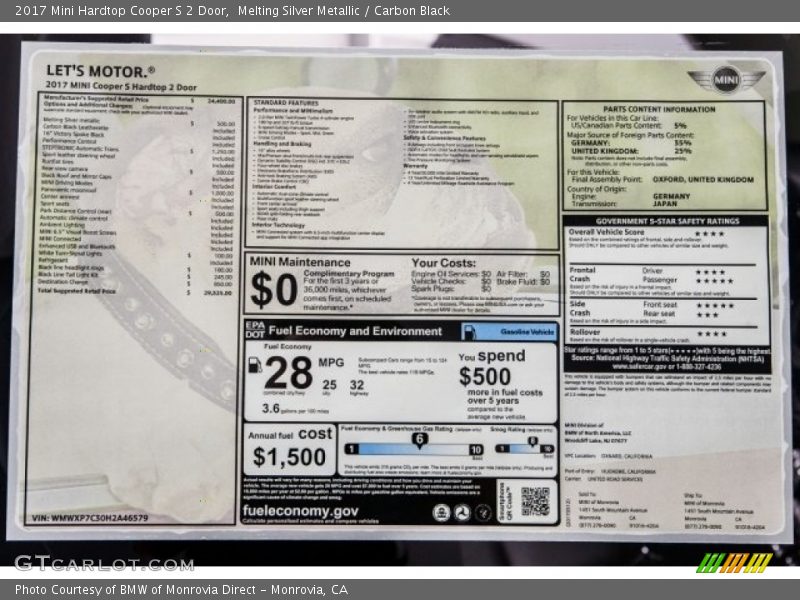Click the smartphone QR code
800x600 pixels.
tap(535, 502)
